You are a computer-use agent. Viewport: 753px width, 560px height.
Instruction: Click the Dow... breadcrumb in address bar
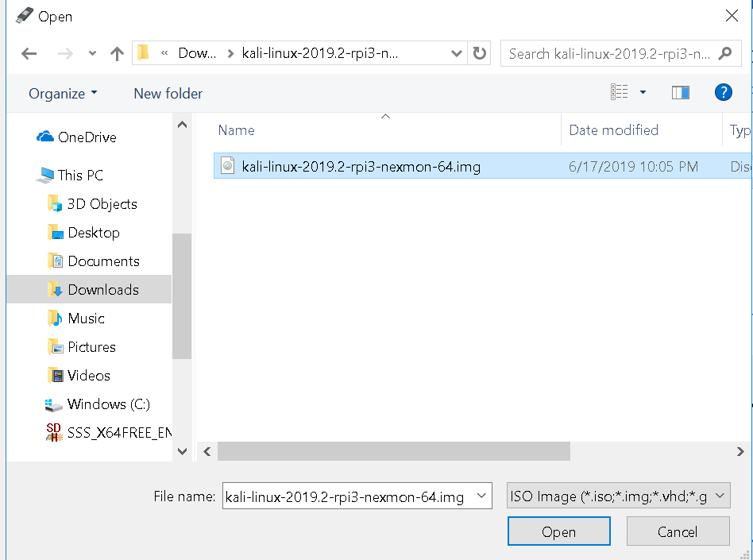[197, 53]
